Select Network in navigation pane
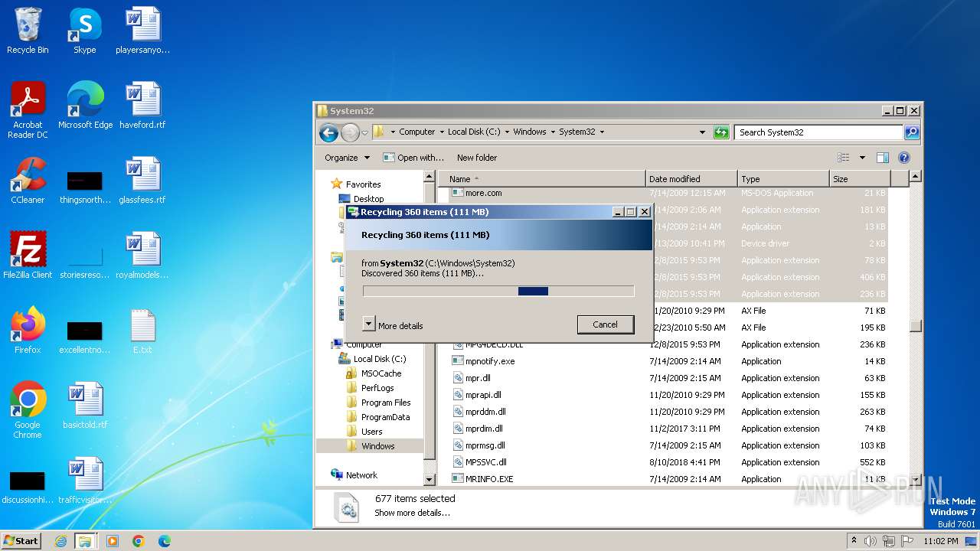 coord(361,475)
